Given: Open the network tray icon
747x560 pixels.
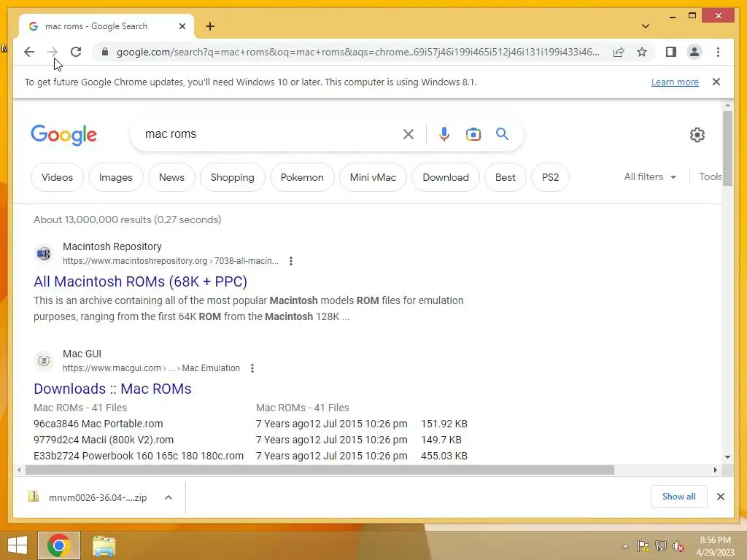Looking at the screenshot, I should coord(661,546).
